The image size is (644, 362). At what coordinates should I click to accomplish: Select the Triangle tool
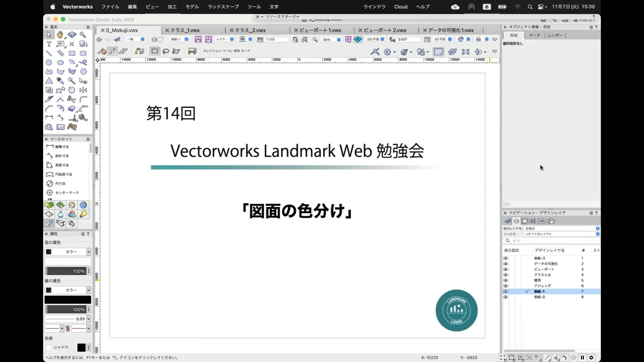(x=49, y=81)
